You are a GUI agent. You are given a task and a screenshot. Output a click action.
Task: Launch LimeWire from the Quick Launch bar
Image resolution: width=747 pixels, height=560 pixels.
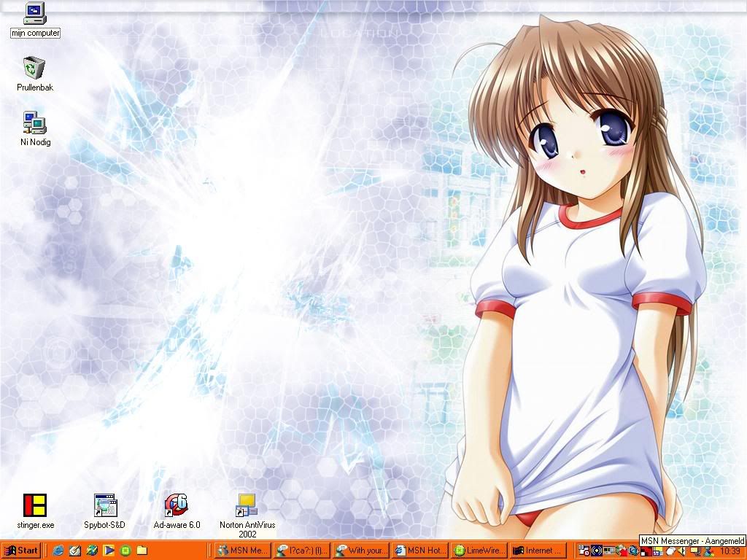pos(125,551)
